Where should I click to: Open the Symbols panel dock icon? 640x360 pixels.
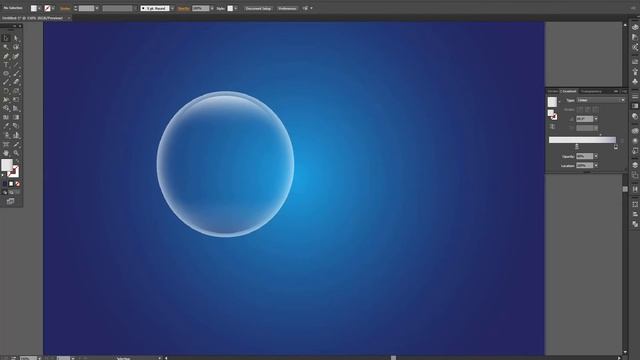tap(635, 81)
